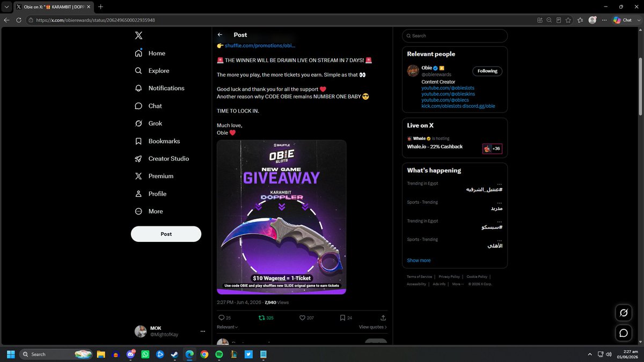The height and width of the screenshot is (362, 644).
Task: Bookmark the post with the bookmark icon
Action: point(342,317)
